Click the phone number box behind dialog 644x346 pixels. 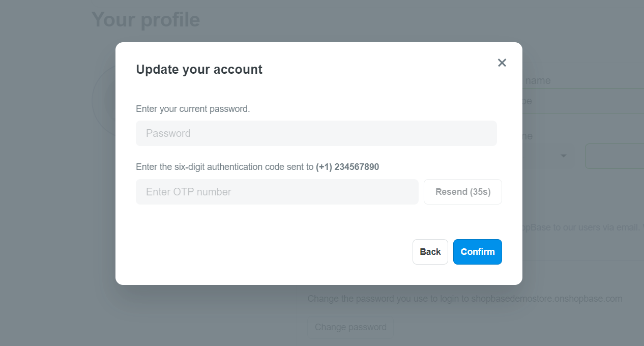614,156
